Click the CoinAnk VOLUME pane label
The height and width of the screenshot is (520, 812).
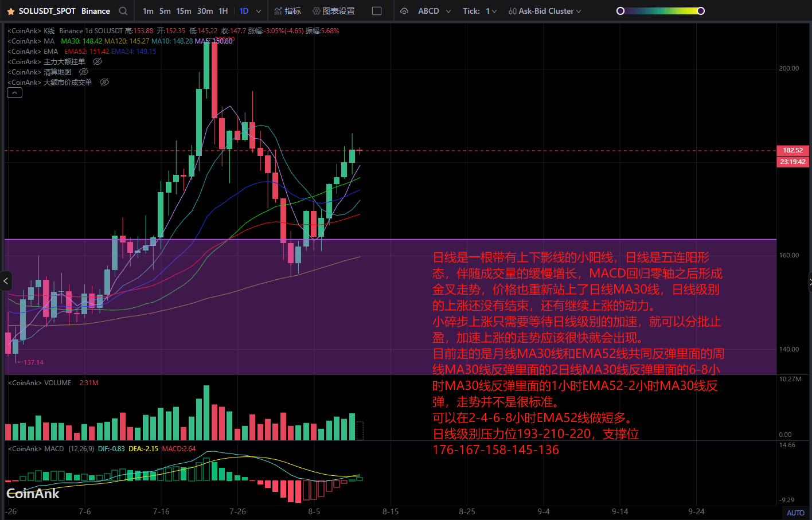click(x=40, y=382)
